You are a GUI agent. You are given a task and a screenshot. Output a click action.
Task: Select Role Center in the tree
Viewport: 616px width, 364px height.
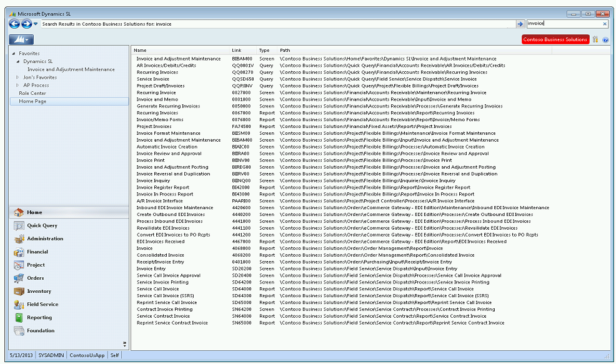tap(32, 93)
